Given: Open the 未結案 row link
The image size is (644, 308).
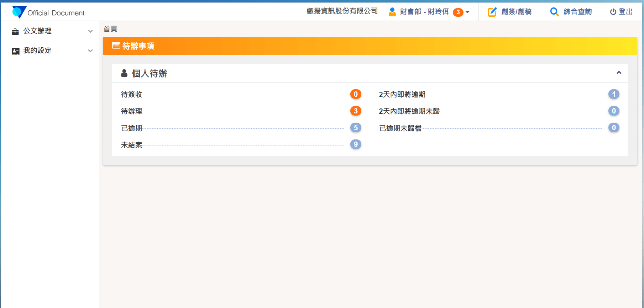Looking at the screenshot, I should click(132, 145).
